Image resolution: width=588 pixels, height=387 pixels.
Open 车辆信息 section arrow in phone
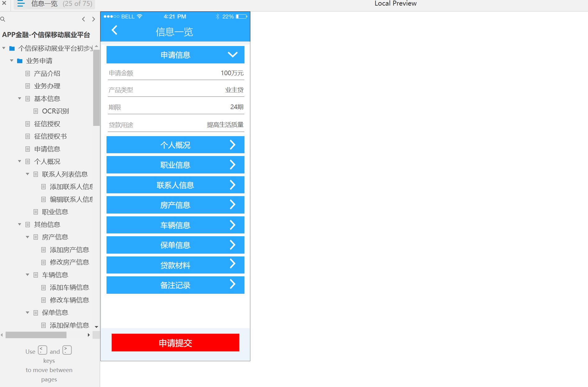click(x=232, y=224)
